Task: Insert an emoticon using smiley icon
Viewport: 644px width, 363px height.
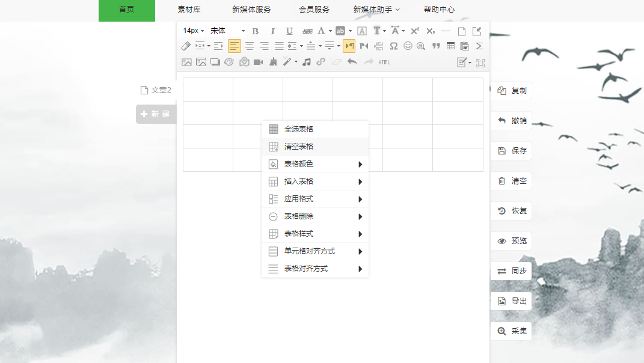Action: point(408,46)
